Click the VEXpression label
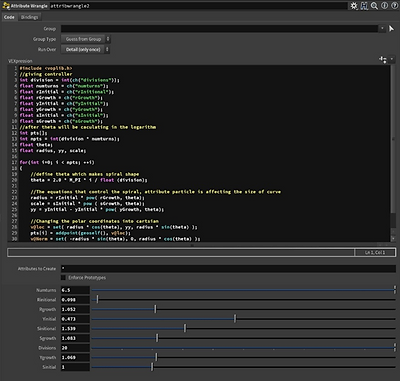This screenshot has height=381, width=400. [20, 61]
